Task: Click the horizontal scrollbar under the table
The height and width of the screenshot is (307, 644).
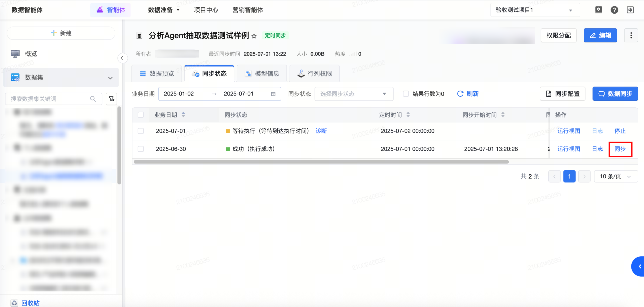Action: 321,162
